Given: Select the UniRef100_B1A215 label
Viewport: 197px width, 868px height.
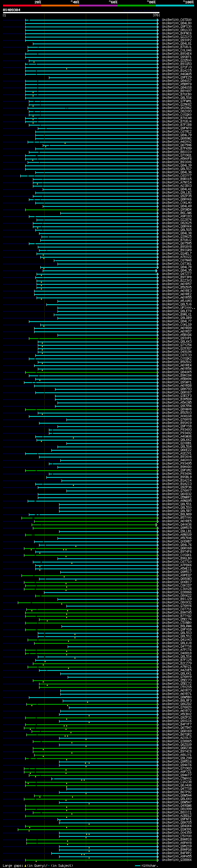Looking at the screenshot, I should point(176,71).
